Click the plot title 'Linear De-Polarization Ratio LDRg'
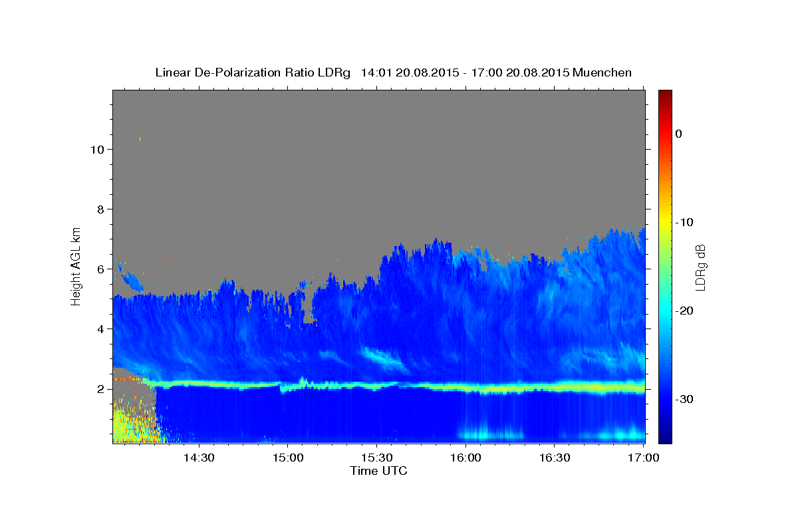This screenshot has height=532, width=798. tap(252, 72)
